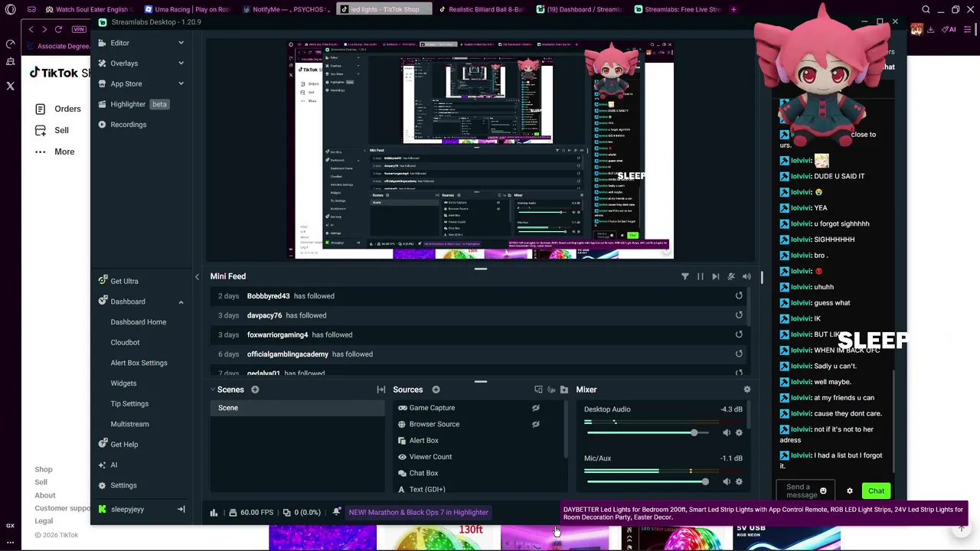The width and height of the screenshot is (980, 551).
Task: Toggle Mini Feed volume speaker icon
Action: (746, 276)
